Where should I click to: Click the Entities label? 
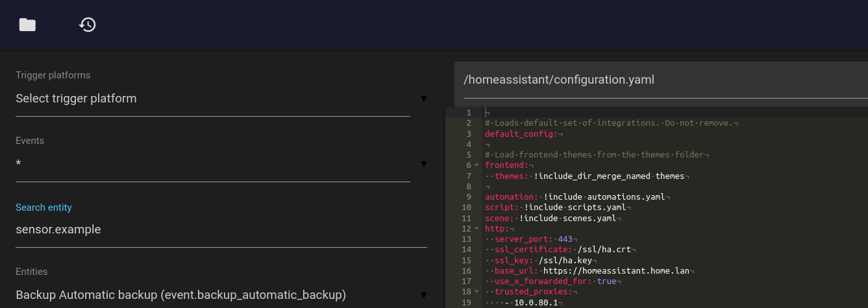32,272
